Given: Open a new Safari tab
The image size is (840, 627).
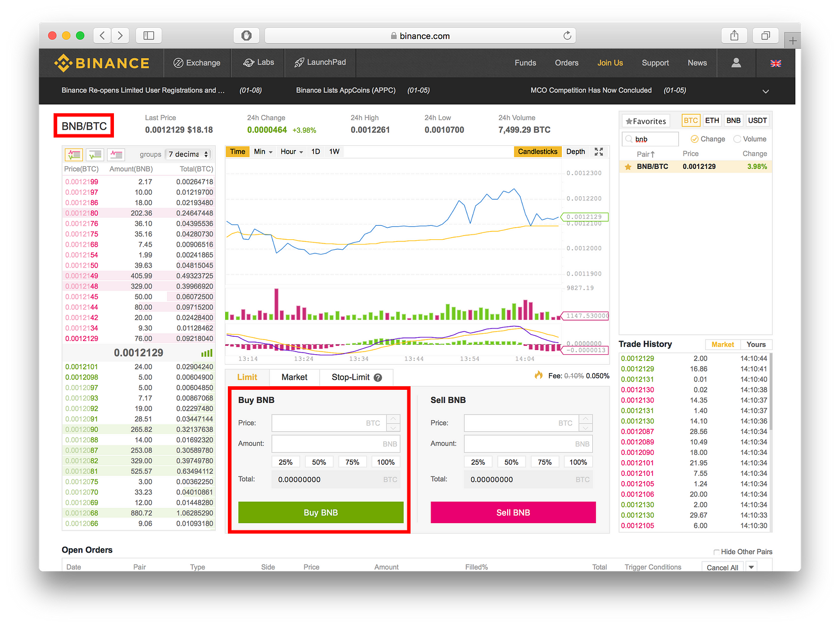Looking at the screenshot, I should click(793, 40).
